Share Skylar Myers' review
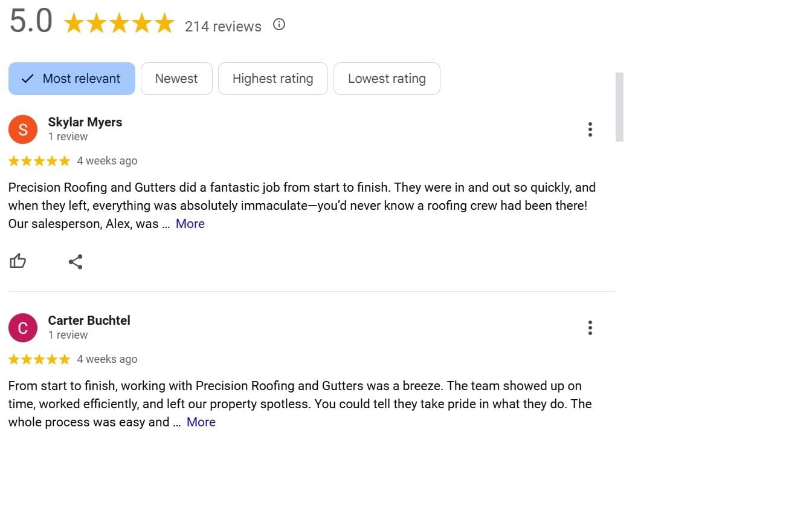812x508 pixels. (x=76, y=262)
